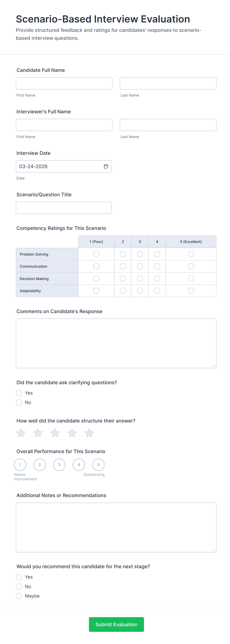This screenshot has height=644, width=230.
Task: Click the fourth star rating
Action: point(72,433)
